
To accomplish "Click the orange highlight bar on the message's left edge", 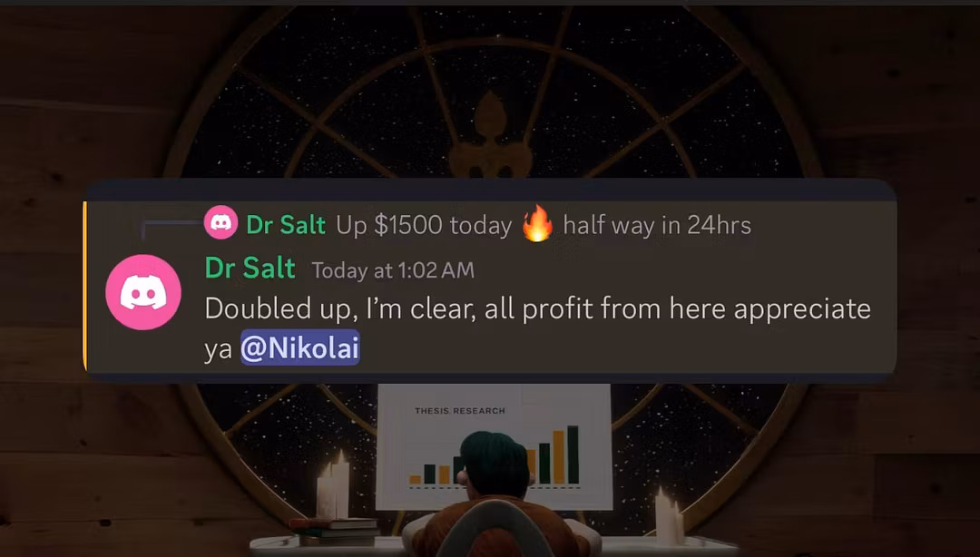I will click(x=84, y=285).
